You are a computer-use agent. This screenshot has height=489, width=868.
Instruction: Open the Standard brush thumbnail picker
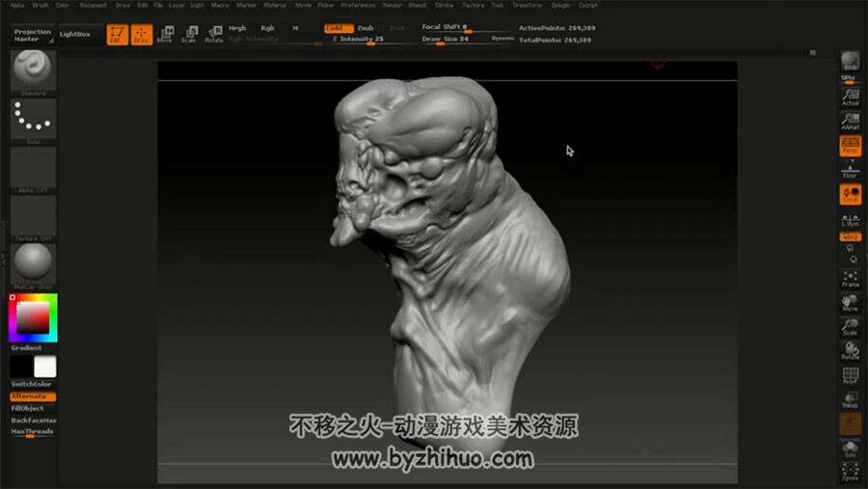(x=33, y=70)
